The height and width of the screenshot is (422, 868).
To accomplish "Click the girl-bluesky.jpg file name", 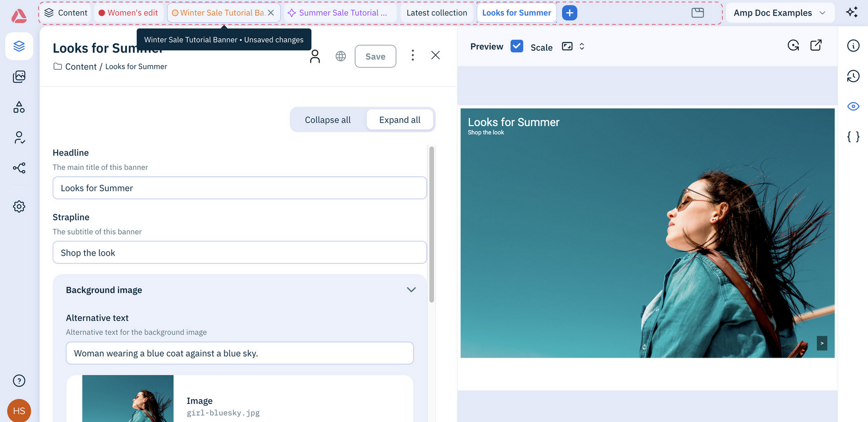I will [x=223, y=413].
